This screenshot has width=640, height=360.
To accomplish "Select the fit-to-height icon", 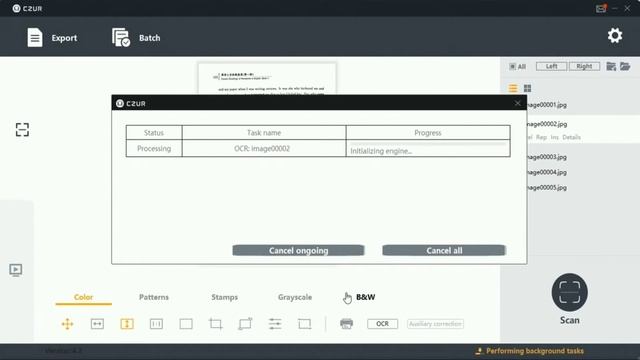I will click(x=127, y=324).
